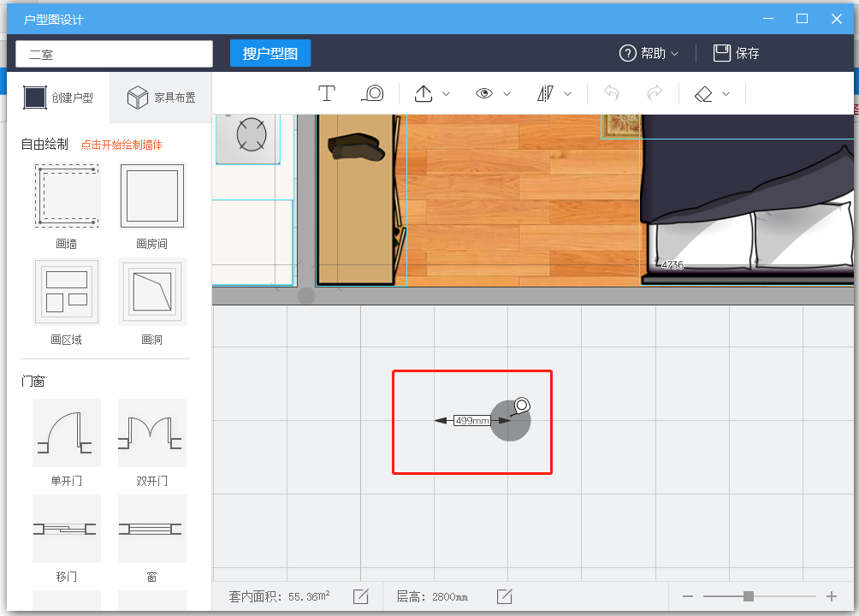Click the export upload icon
The height and width of the screenshot is (616, 859).
(x=424, y=93)
